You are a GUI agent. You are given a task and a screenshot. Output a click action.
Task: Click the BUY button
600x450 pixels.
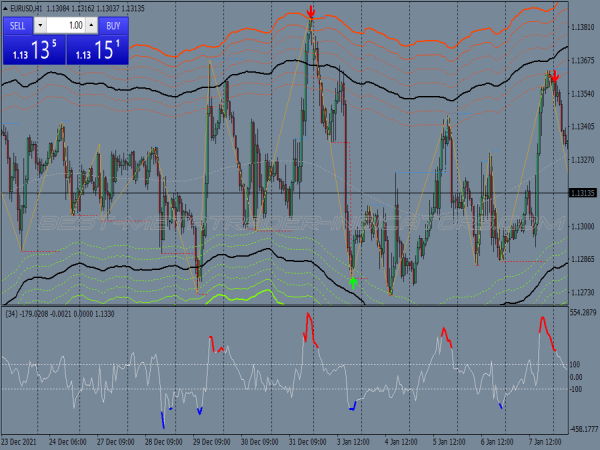(113, 26)
